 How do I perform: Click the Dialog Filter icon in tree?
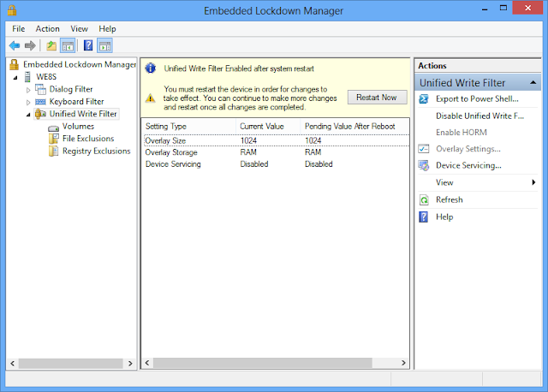(x=40, y=89)
